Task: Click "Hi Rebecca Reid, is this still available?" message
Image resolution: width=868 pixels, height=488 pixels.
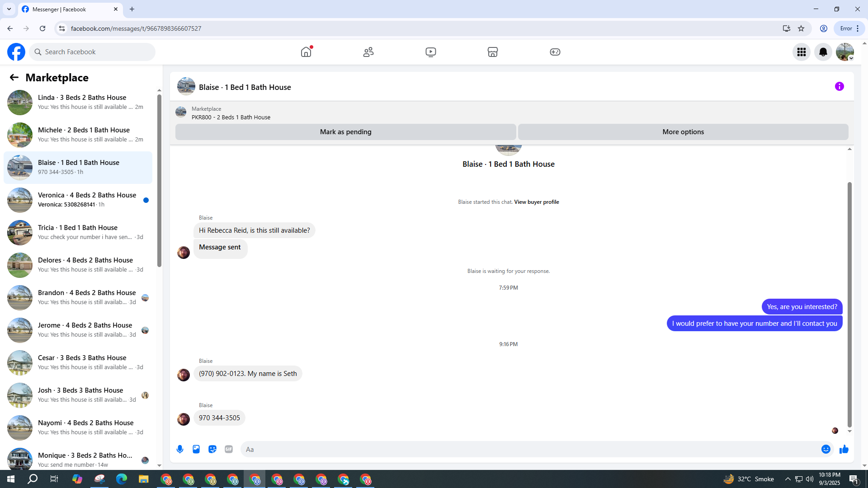Action: [x=255, y=230]
